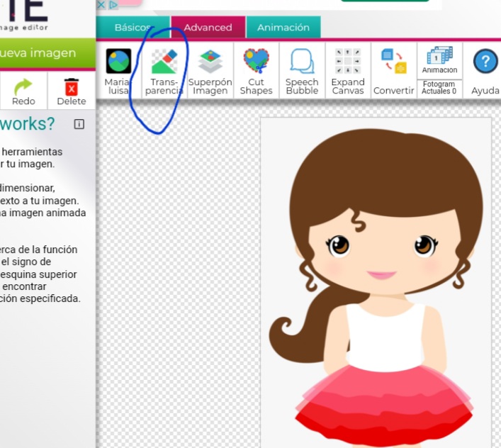Image resolution: width=501 pixels, height=448 pixels.
Task: Add a Speech Bubble
Action: point(302,70)
